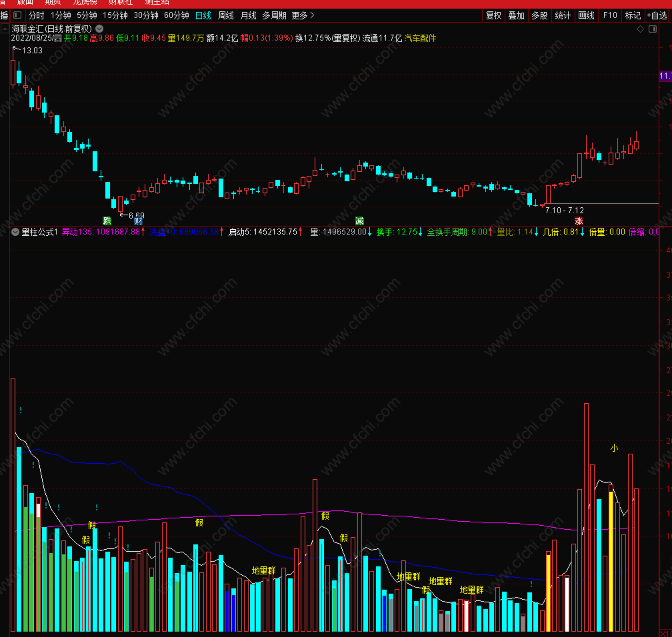Select the 日线 daily chart tab

click(203, 16)
